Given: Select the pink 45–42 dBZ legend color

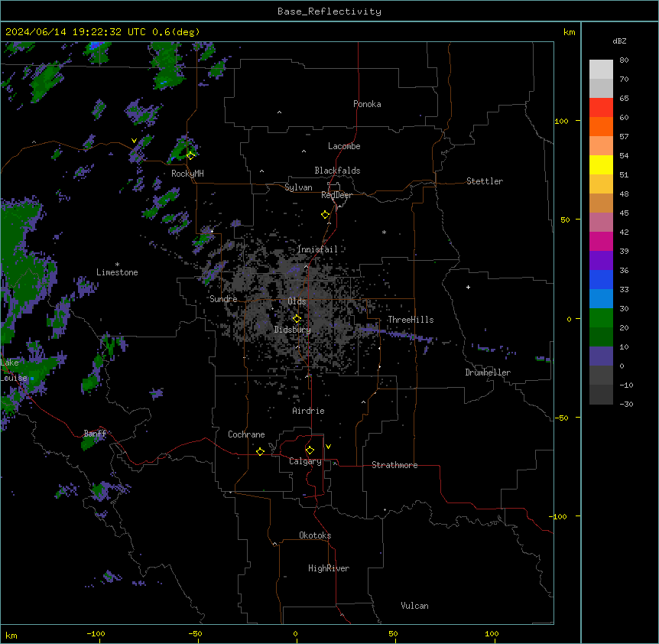Looking at the screenshot, I should coord(601,223).
